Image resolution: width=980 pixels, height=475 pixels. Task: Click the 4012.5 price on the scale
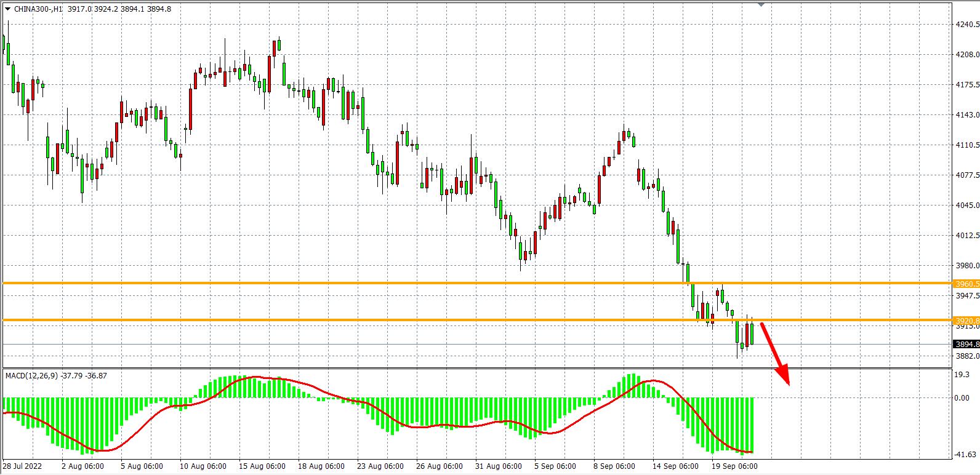966,236
